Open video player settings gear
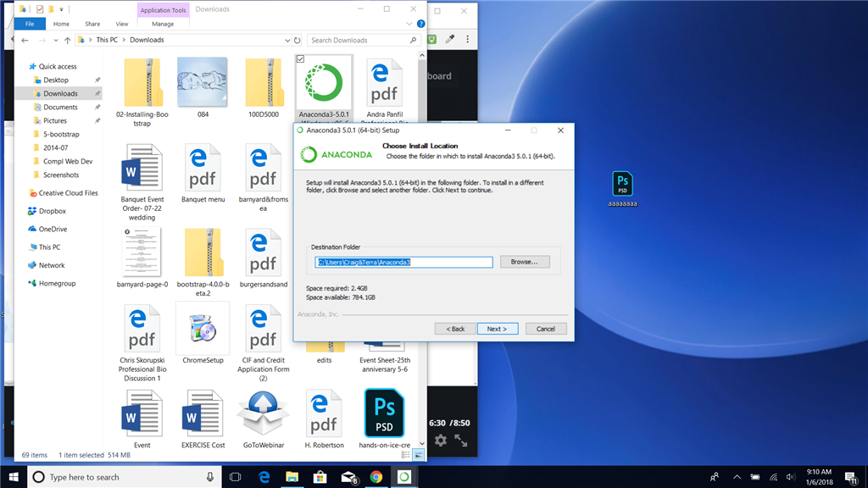Image resolution: width=868 pixels, height=488 pixels. 440,441
